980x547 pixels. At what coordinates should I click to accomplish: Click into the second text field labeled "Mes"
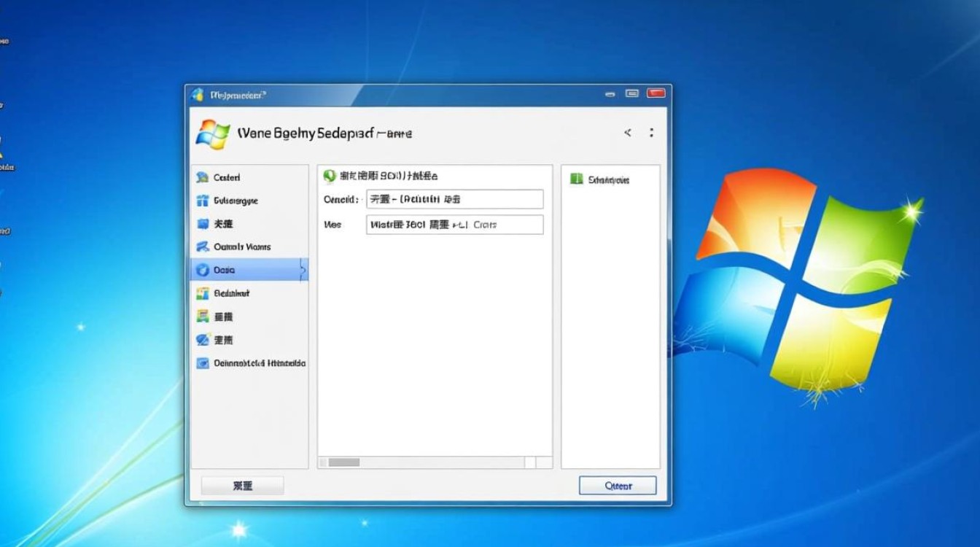[x=454, y=225]
